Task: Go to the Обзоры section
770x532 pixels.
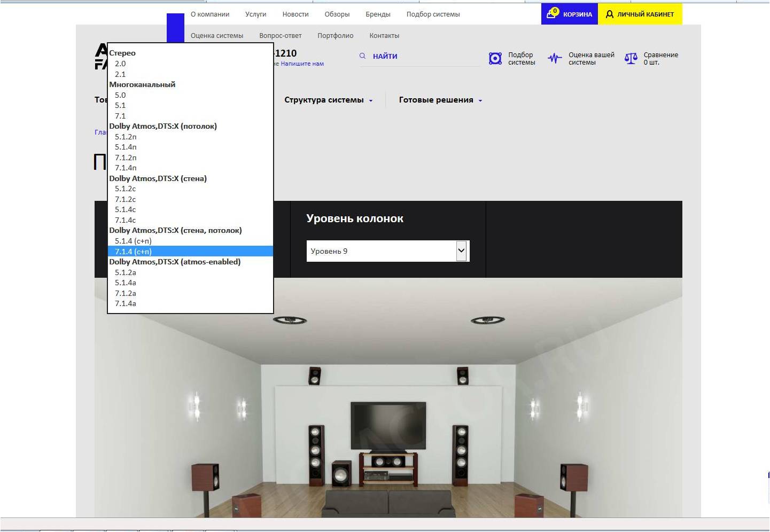Action: tap(337, 14)
